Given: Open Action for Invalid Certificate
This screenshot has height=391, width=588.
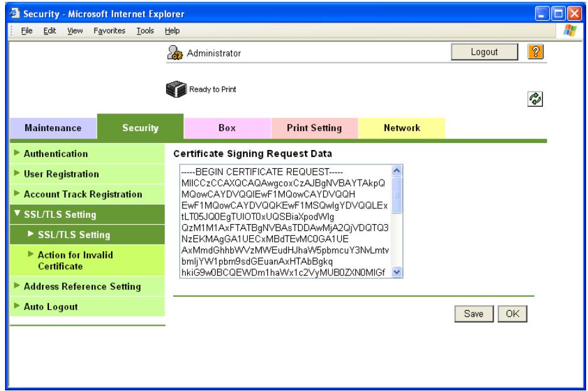Looking at the screenshot, I should (87, 260).
